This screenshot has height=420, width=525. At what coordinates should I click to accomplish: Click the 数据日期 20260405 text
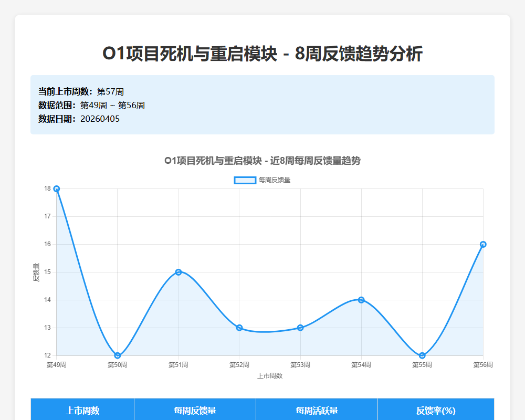coord(79,119)
